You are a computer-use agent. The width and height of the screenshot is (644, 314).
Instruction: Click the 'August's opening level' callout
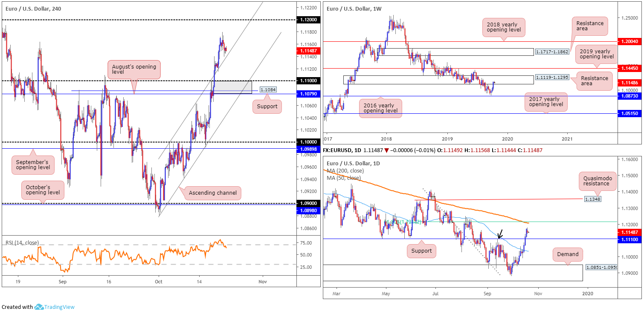(x=134, y=70)
